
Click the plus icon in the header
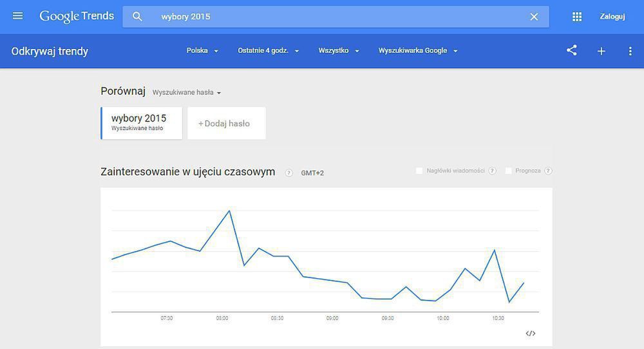(x=601, y=51)
